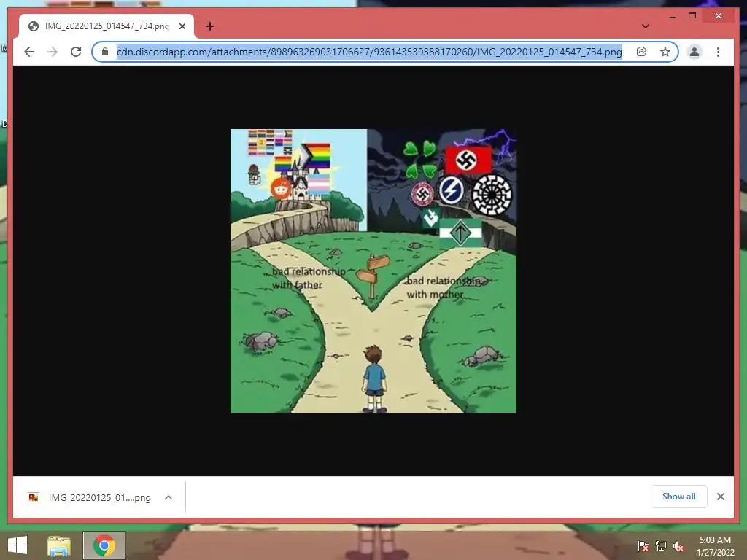Screen dimensions: 747x560
Task: Open the network status tray icon
Action: click(661, 545)
